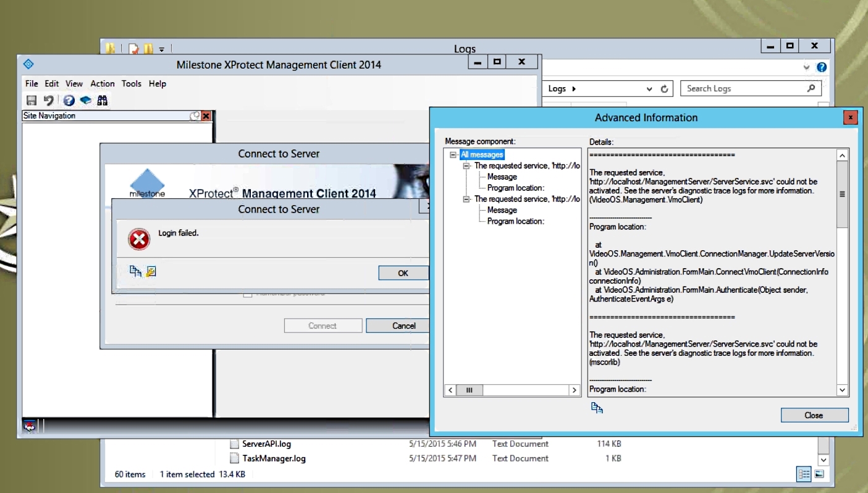Dismiss Login failed by clicking OK
Screen dimensions: 868x493
point(403,273)
